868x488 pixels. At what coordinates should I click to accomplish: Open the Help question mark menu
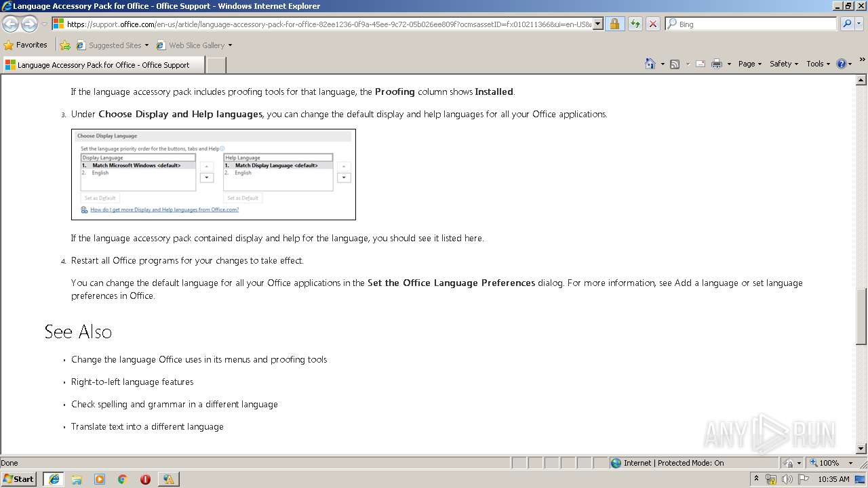tap(844, 64)
